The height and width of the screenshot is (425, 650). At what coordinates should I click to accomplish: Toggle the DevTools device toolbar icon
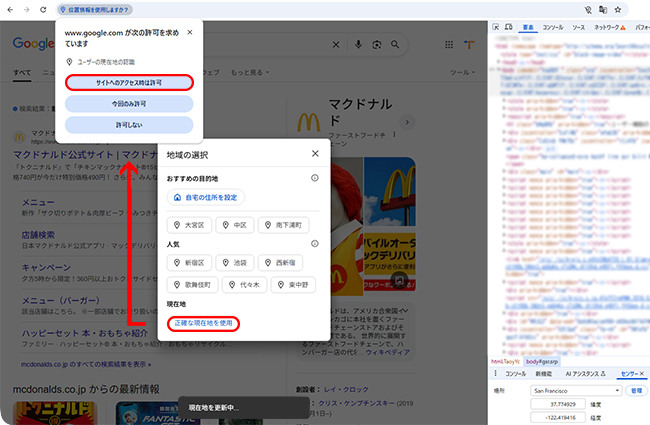coord(509,27)
